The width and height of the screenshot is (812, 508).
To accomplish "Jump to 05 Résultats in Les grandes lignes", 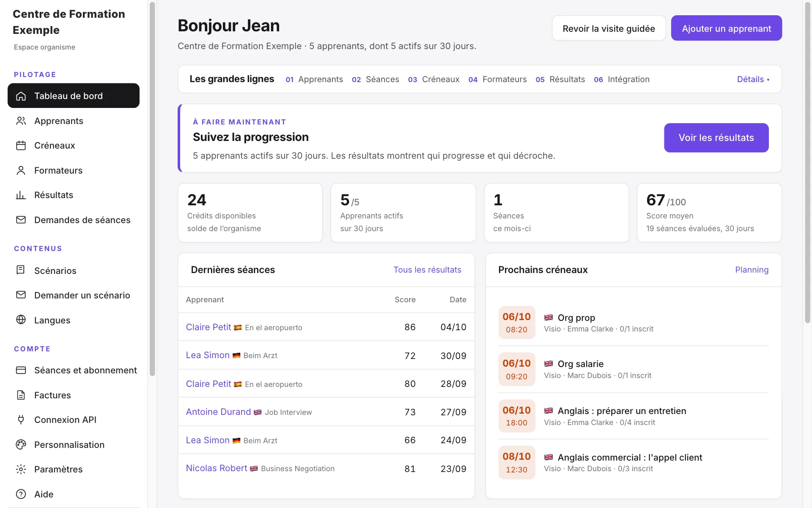I will tap(560, 79).
